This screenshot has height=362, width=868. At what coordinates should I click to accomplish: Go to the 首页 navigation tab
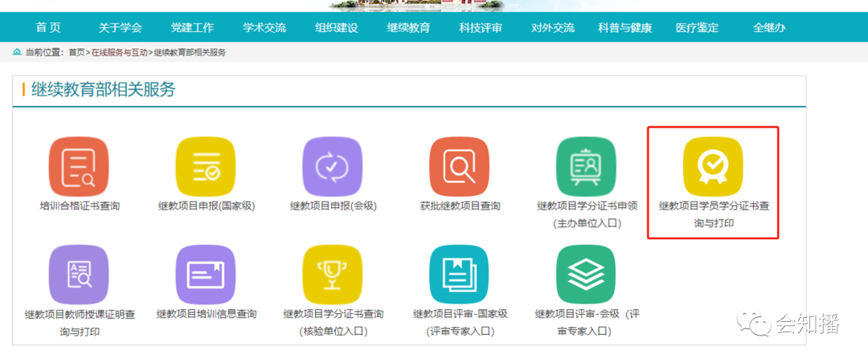[x=48, y=28]
